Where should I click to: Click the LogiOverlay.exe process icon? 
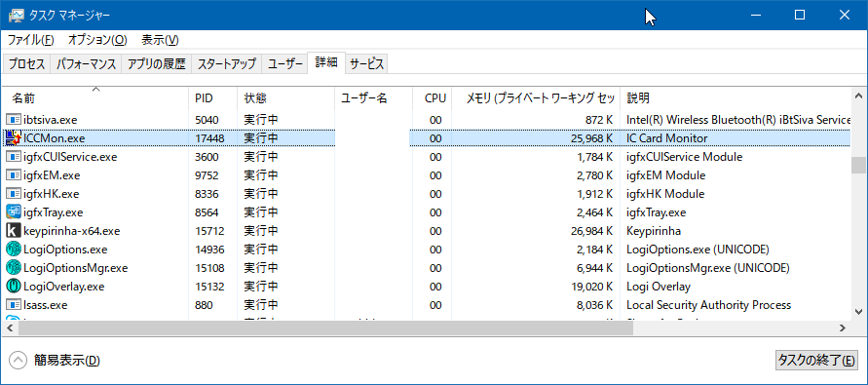pos(13,287)
